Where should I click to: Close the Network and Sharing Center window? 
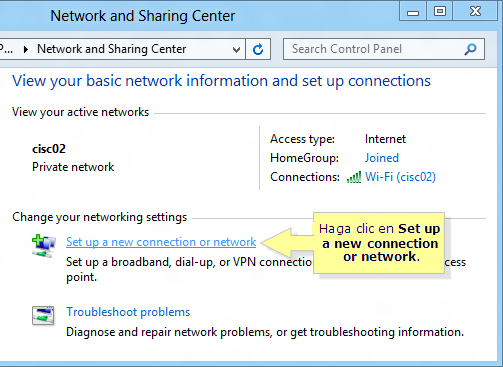point(475,12)
